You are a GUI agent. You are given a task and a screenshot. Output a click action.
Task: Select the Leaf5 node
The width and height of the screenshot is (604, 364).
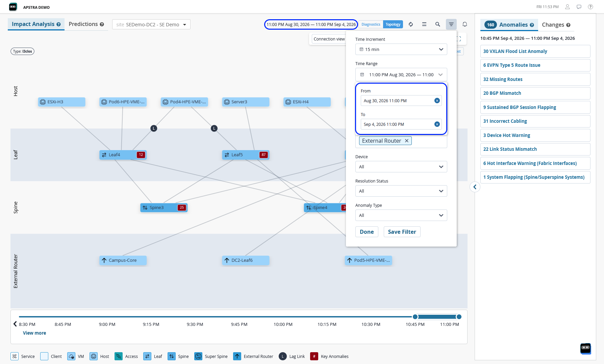pyautogui.click(x=246, y=155)
